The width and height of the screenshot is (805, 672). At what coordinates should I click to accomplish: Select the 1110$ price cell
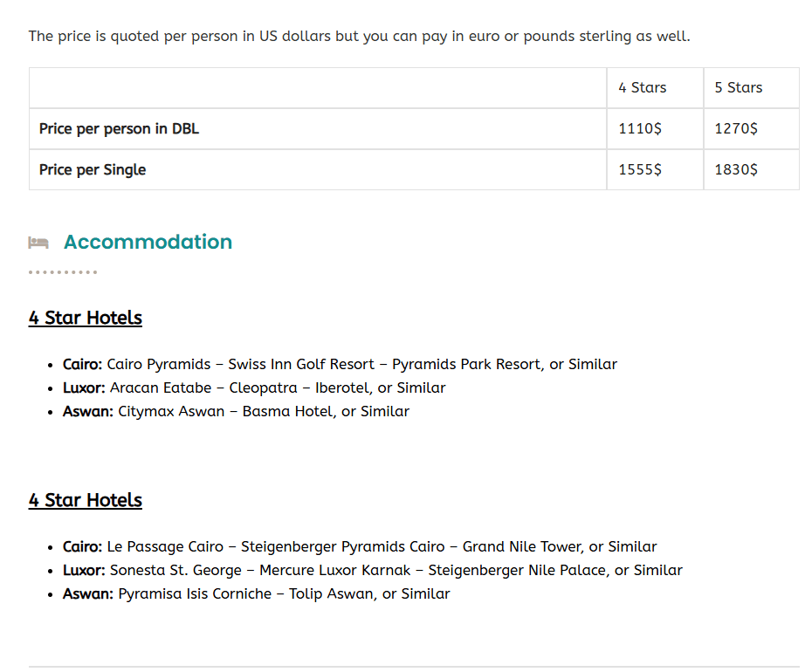pos(640,128)
